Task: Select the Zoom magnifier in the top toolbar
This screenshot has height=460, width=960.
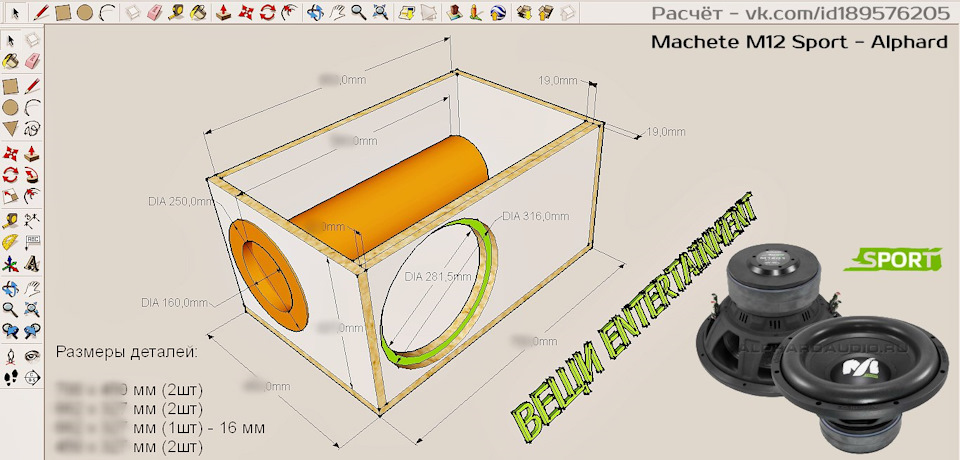Action: pyautogui.click(x=358, y=12)
